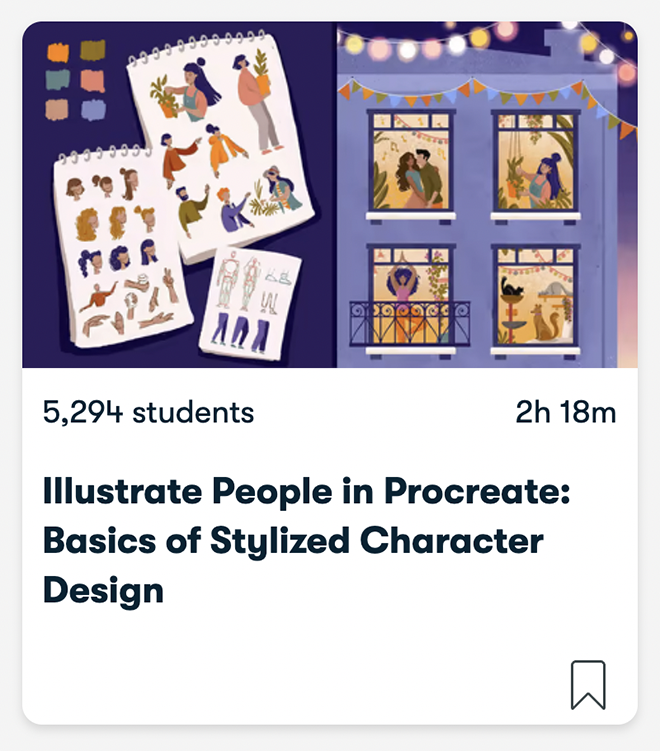Image resolution: width=660 pixels, height=751 pixels.
Task: Pick the olive green swatch in the palette
Action: coord(93,50)
